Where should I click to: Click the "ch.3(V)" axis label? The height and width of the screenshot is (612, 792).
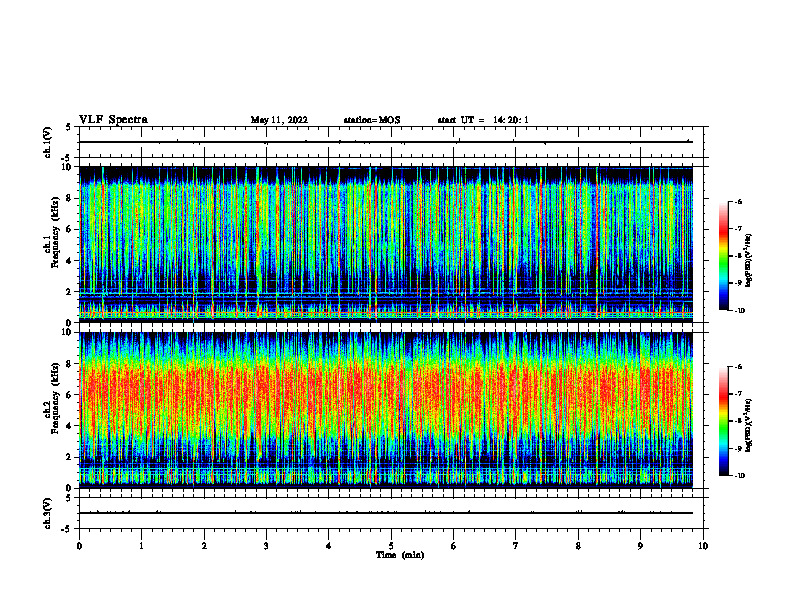click(47, 513)
